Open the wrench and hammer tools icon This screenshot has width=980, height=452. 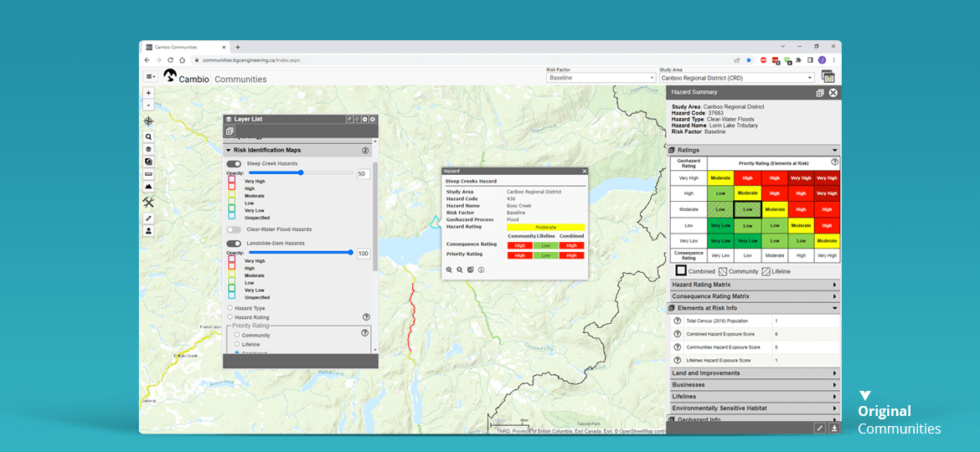pos(149,203)
